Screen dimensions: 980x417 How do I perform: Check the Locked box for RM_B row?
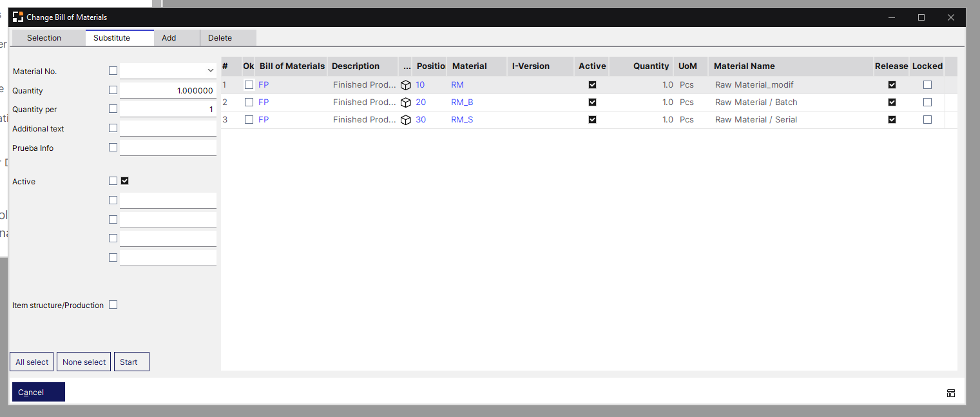click(927, 102)
